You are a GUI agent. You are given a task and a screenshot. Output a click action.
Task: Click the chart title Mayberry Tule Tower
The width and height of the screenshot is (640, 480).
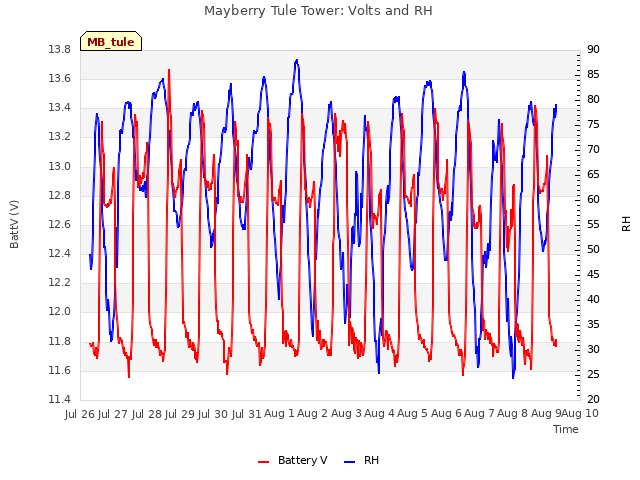click(318, 10)
